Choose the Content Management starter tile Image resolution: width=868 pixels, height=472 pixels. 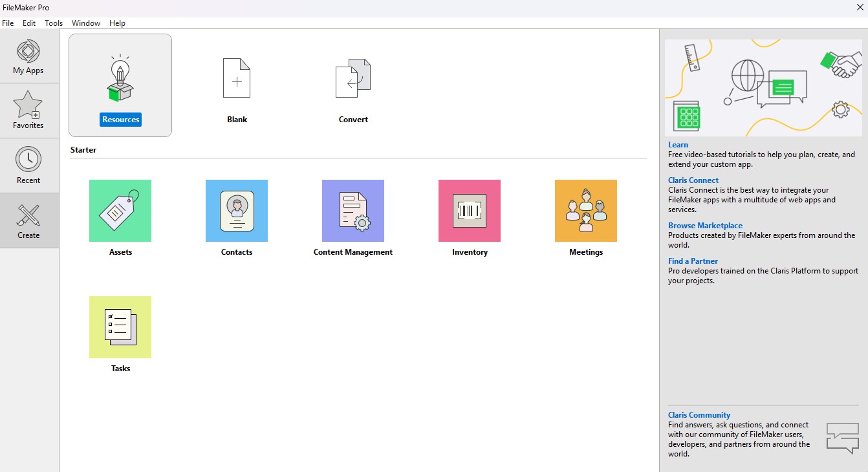pos(353,211)
